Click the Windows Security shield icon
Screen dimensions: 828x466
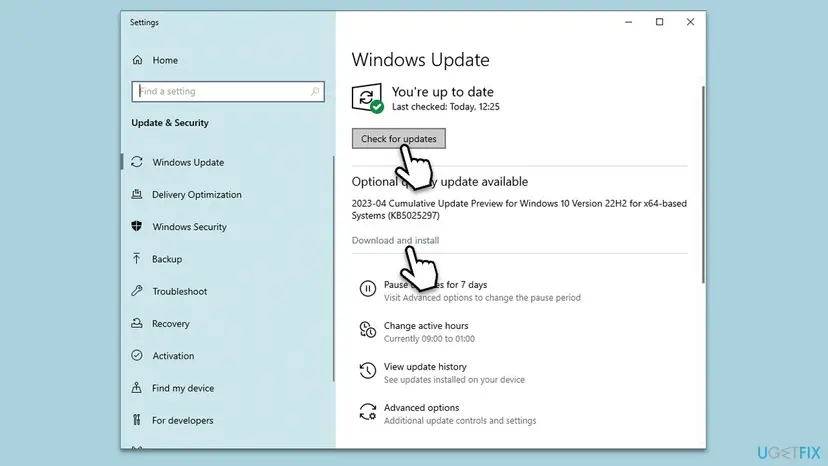click(x=137, y=226)
